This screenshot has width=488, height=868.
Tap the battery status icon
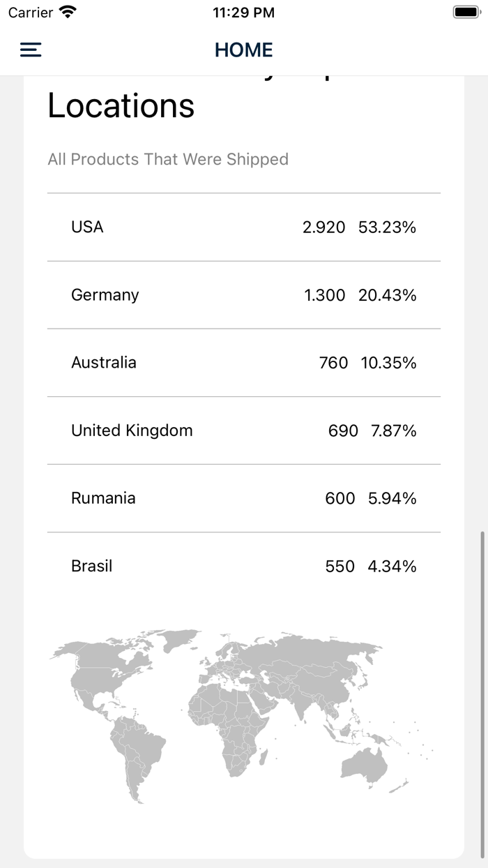466,12
